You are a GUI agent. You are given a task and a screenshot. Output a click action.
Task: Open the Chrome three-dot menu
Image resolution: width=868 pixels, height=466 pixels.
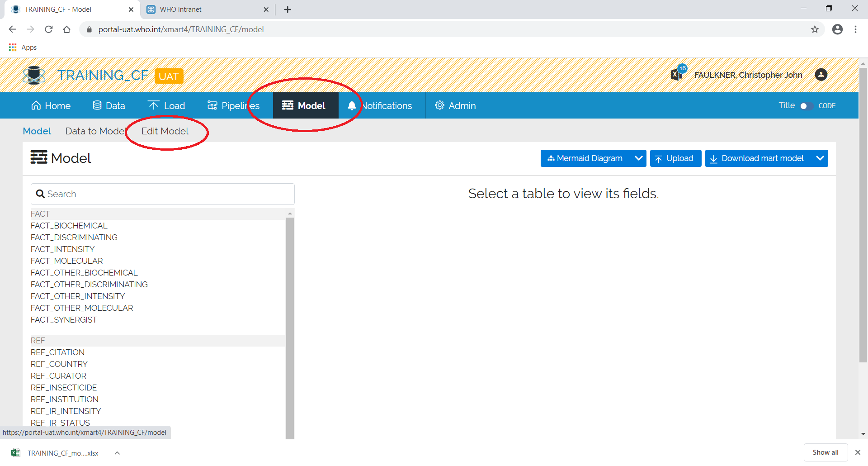[x=855, y=29]
